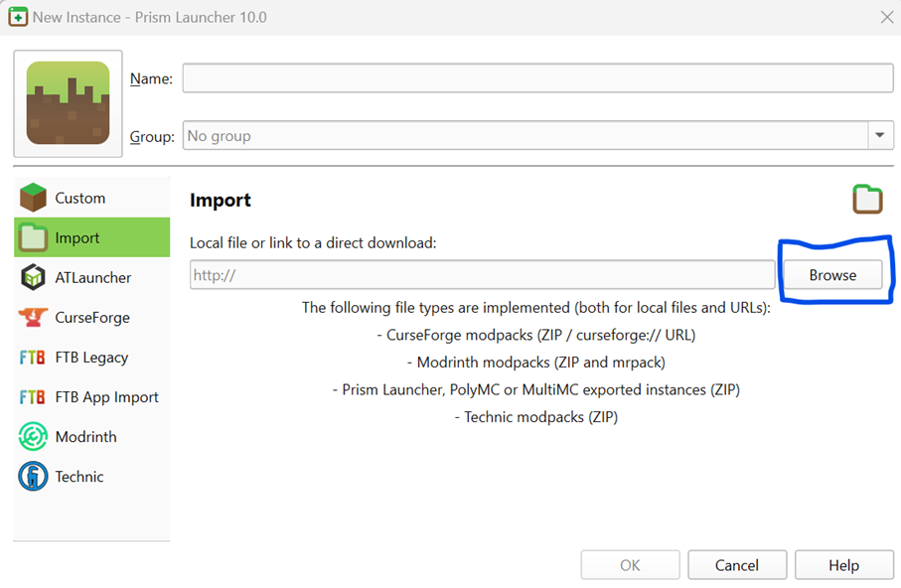This screenshot has width=901, height=588.
Task: Select the CurseForge anvil icon
Action: 32,317
